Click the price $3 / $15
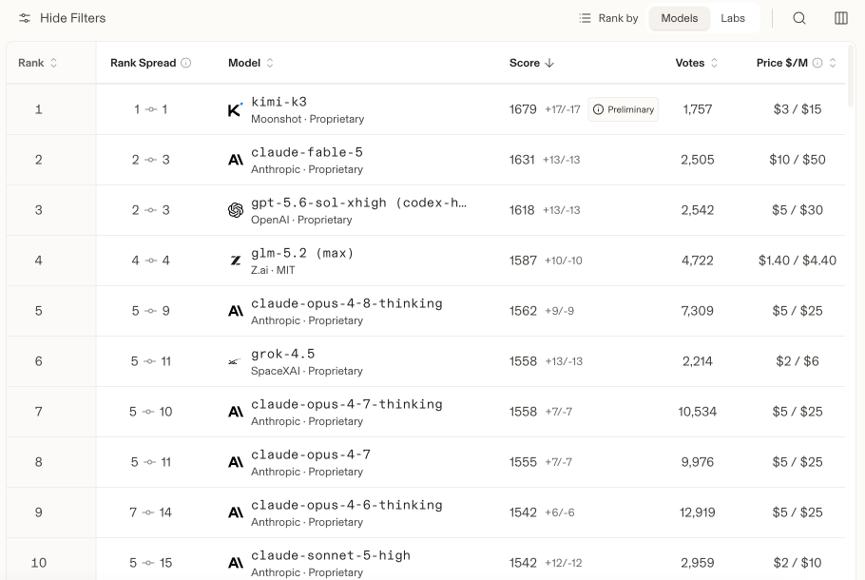The height and width of the screenshot is (580, 865). (797, 109)
